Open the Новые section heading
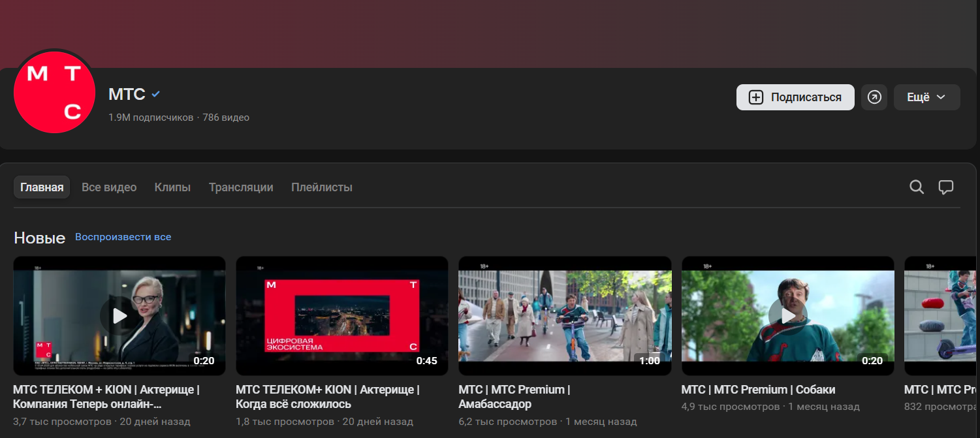This screenshot has width=980, height=438. pyautogui.click(x=40, y=238)
